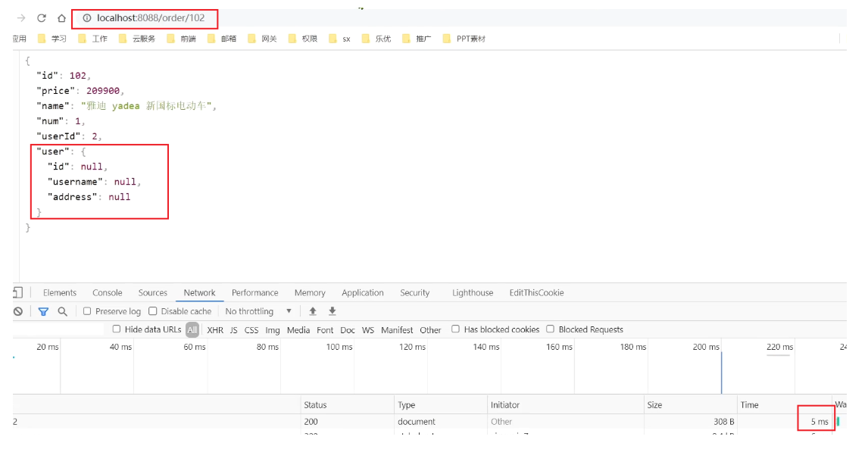Filter requests by Doc

coord(348,330)
